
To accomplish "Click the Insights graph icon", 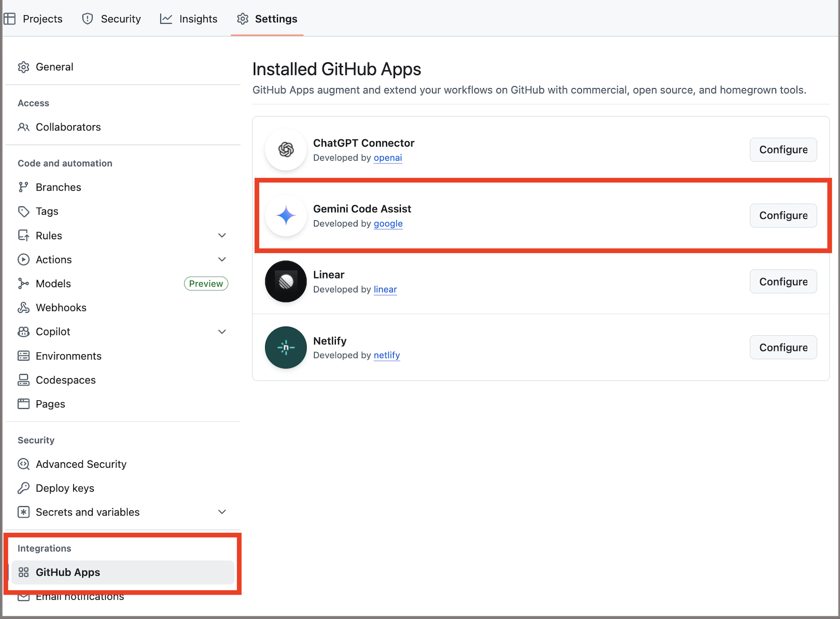I will tap(166, 19).
